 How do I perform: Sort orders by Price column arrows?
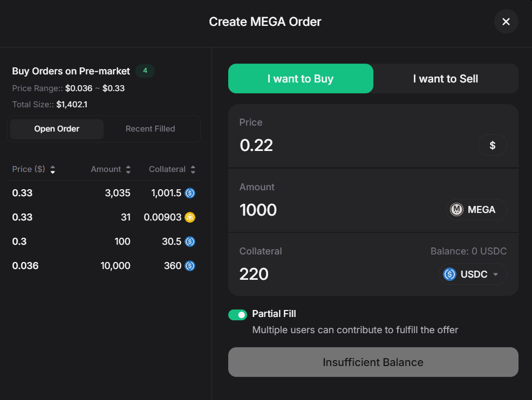[52, 169]
